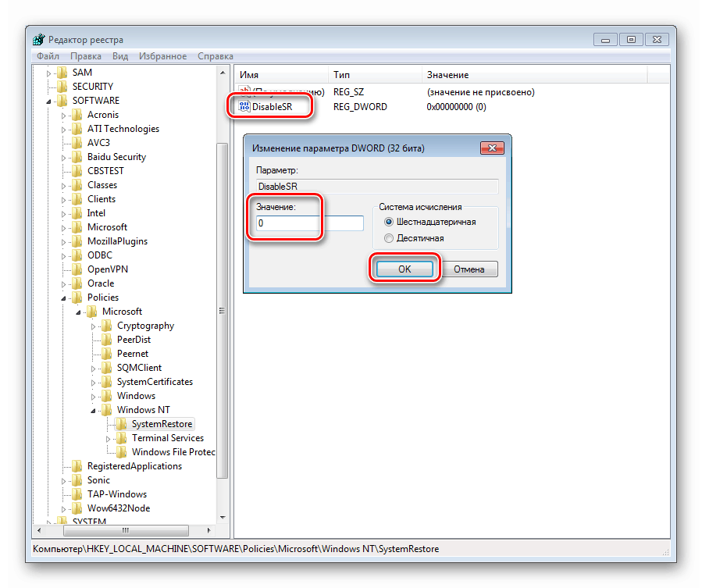This screenshot has width=702, height=588.
Task: Click the REG_DWORD type cell
Action: tap(360, 107)
